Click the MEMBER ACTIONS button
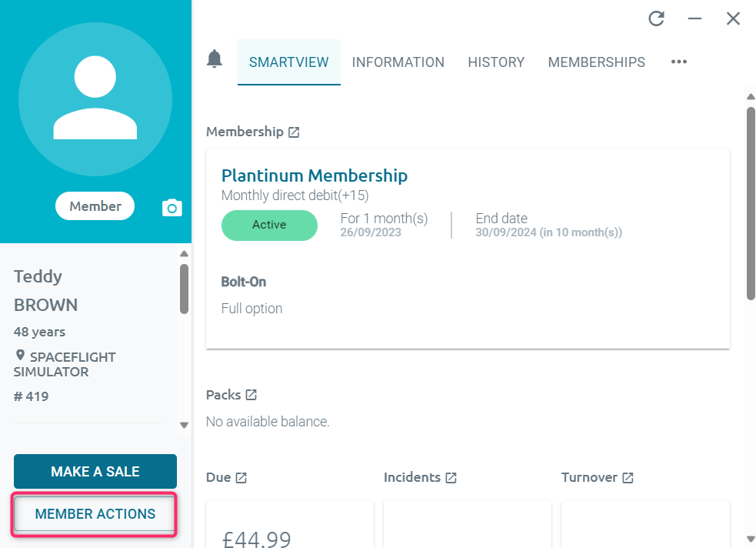The image size is (756, 548). click(x=95, y=514)
